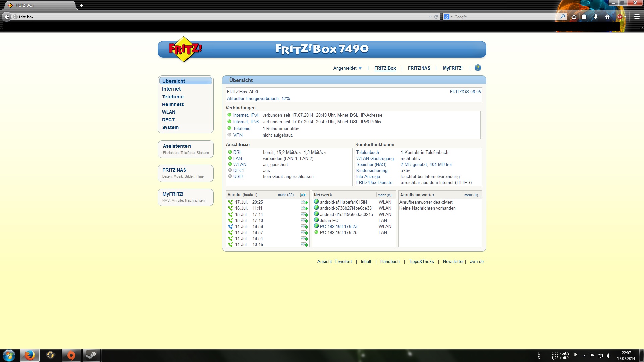Open the phone book icon in Anrufe header

coord(303,195)
